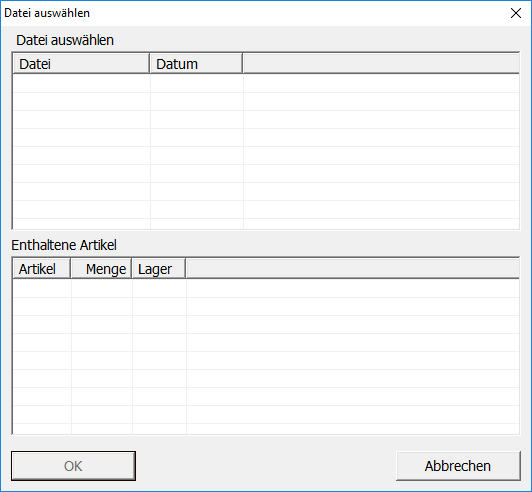532x492 pixels.
Task: Select first empty cell under Artikel column
Action: (42, 288)
